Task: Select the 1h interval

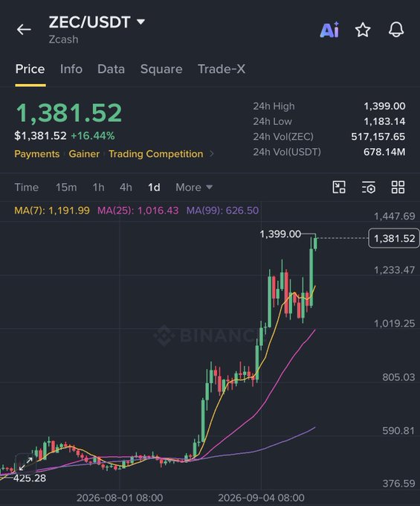Action: point(99,188)
